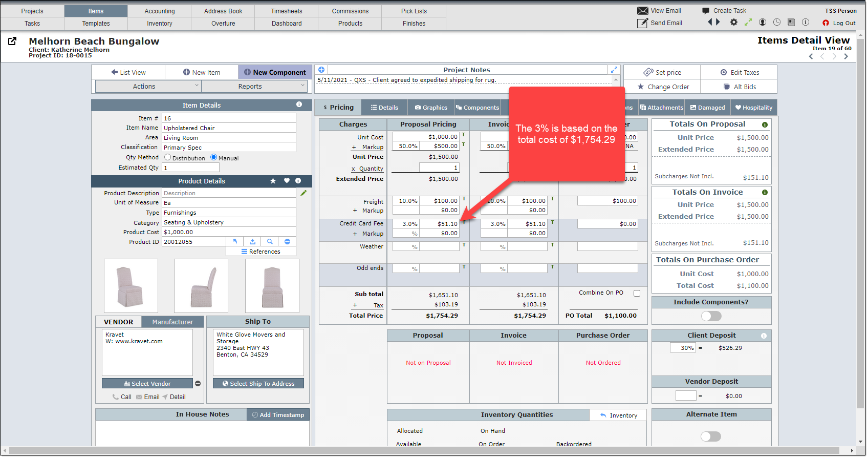868x458 pixels.
Task: Click the Change Order button
Action: (662, 87)
